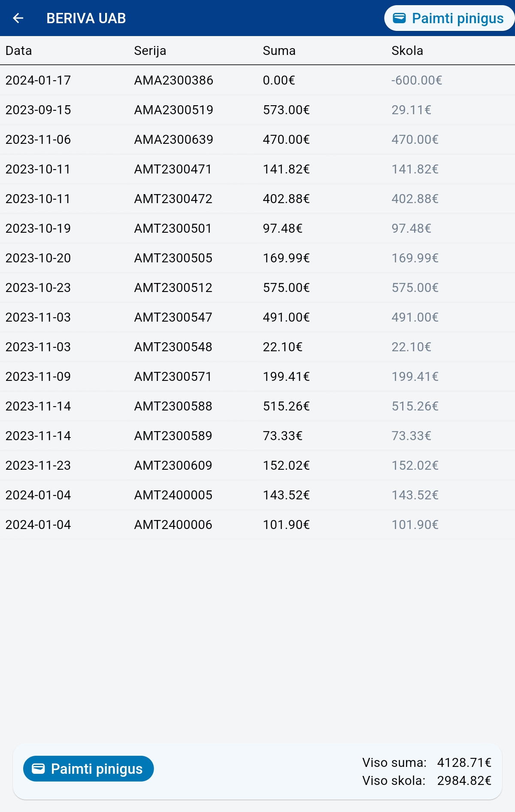Select invoice AMT2300501 dated 2023-10-19

(257, 228)
